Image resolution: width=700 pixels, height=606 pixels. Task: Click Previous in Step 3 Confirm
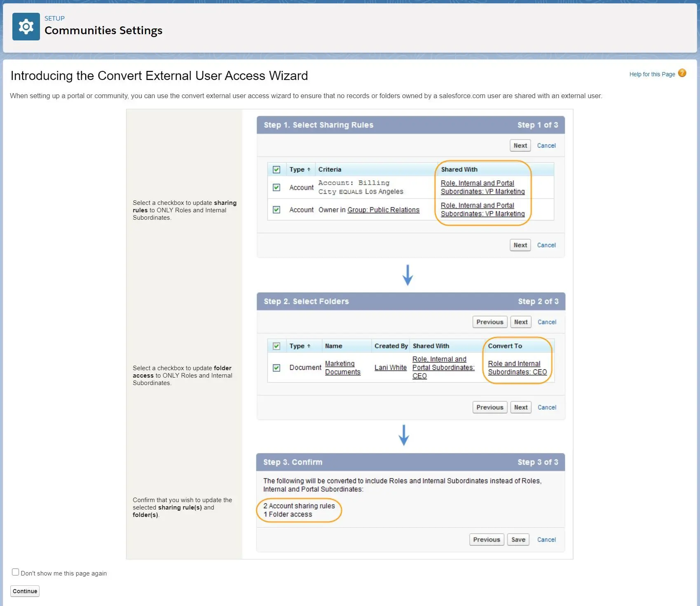coord(486,539)
